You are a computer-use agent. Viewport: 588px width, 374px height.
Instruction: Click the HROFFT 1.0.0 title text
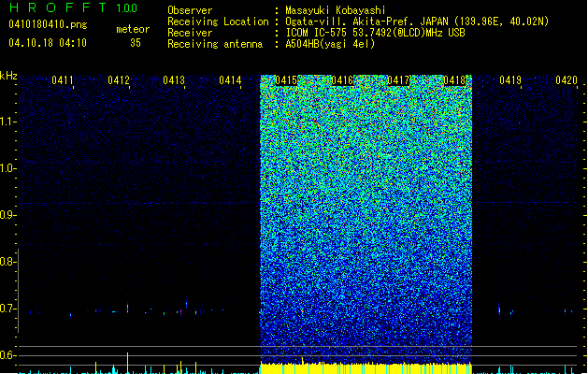(74, 7)
